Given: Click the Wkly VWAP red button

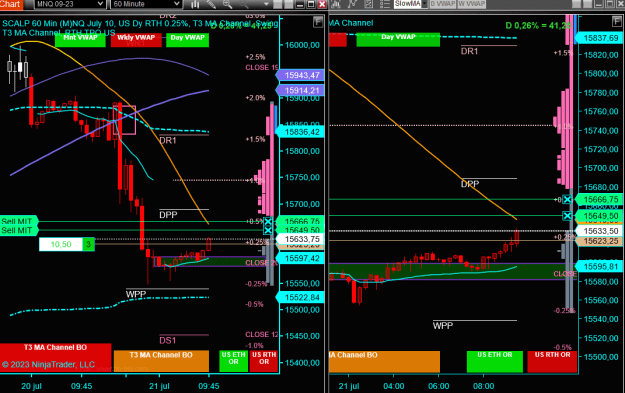Looking at the screenshot, I should point(136,40).
